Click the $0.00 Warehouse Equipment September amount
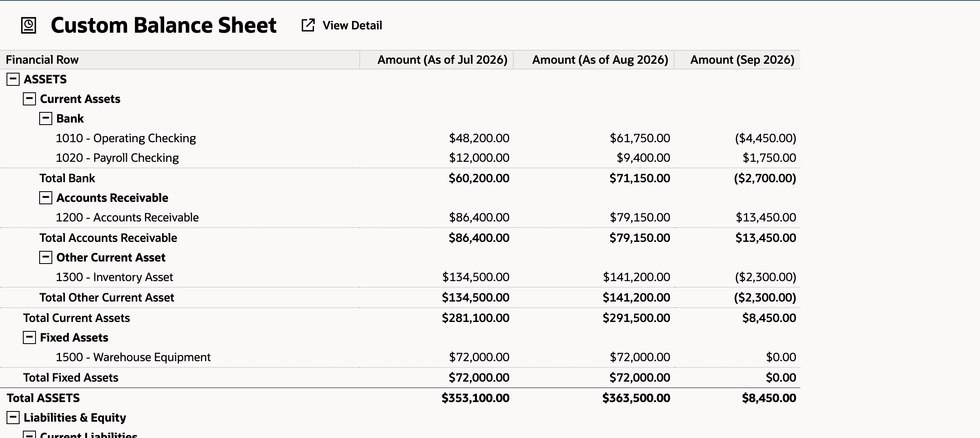The height and width of the screenshot is (438, 980). [x=781, y=357]
